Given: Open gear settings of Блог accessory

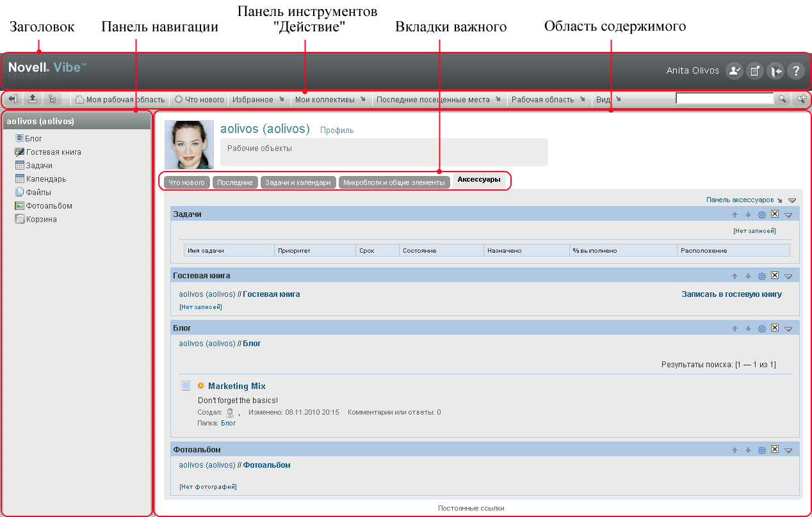Looking at the screenshot, I should 762,328.
